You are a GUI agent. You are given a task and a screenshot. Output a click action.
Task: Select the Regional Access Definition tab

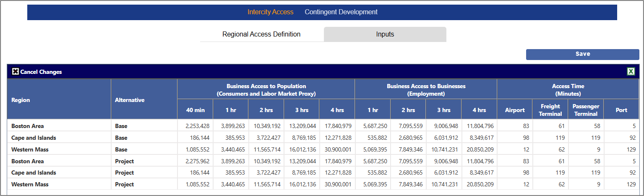(x=261, y=34)
